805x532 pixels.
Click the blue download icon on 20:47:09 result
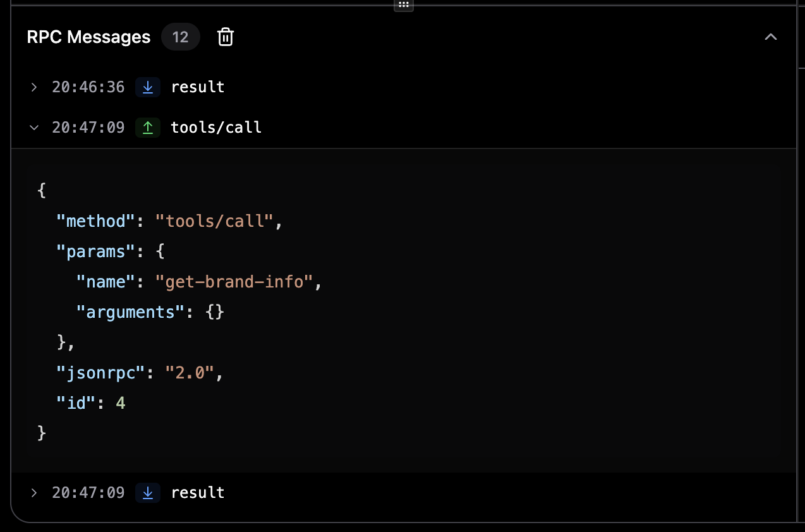147,492
